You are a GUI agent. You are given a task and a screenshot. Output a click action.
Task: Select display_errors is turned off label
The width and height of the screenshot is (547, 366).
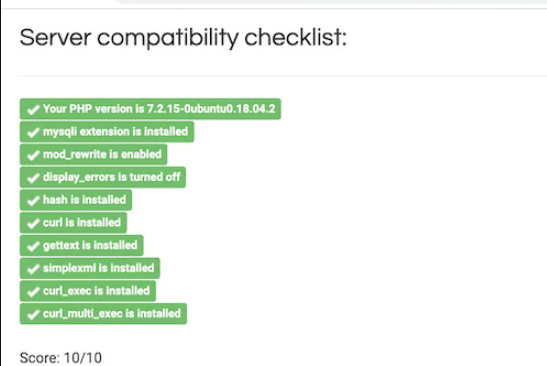(103, 177)
